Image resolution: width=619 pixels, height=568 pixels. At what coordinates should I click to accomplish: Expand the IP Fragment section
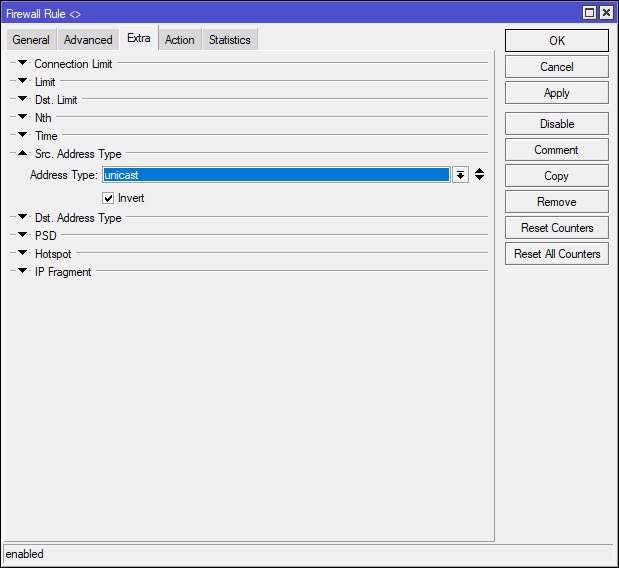click(x=23, y=271)
